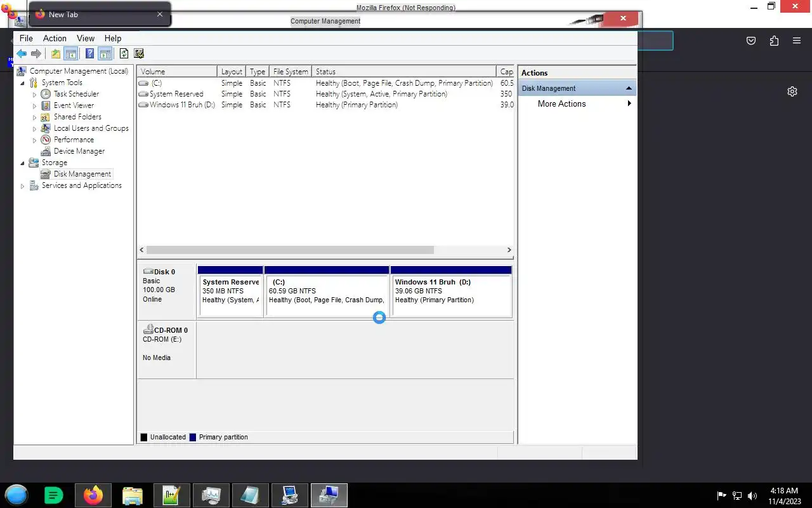
Task: Expand the Local Users and Groups node
Action: click(35, 128)
